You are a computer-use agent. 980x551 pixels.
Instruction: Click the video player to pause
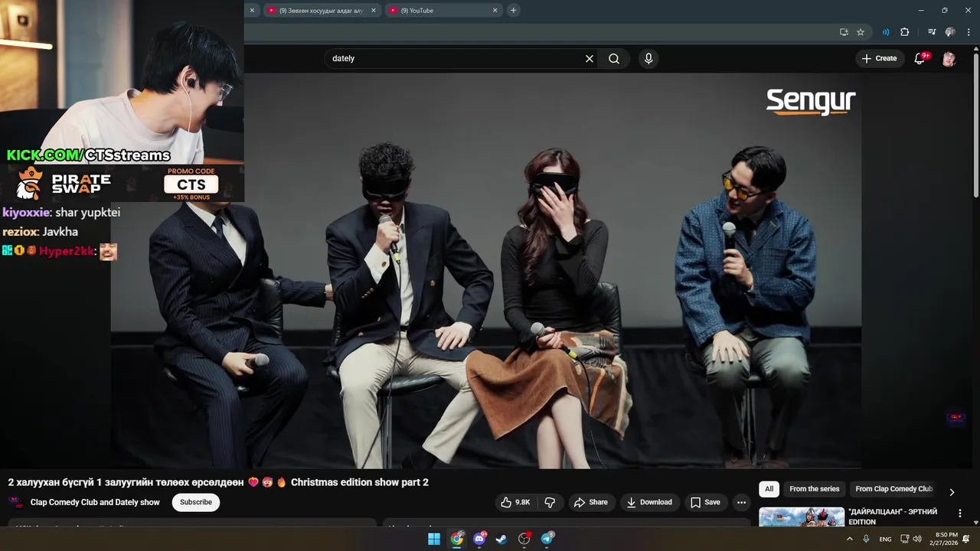click(x=486, y=270)
